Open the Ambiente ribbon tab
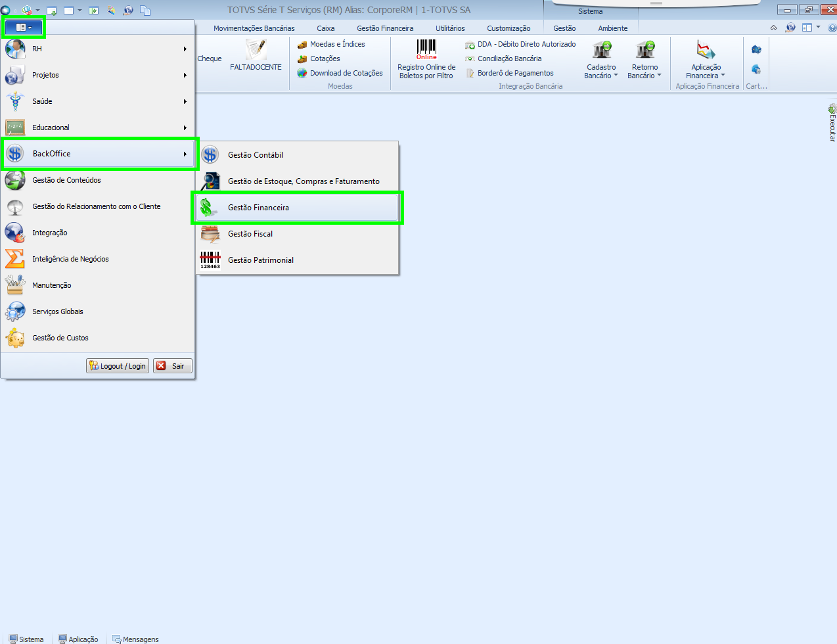Screen dimensions: 837x644 (612, 28)
